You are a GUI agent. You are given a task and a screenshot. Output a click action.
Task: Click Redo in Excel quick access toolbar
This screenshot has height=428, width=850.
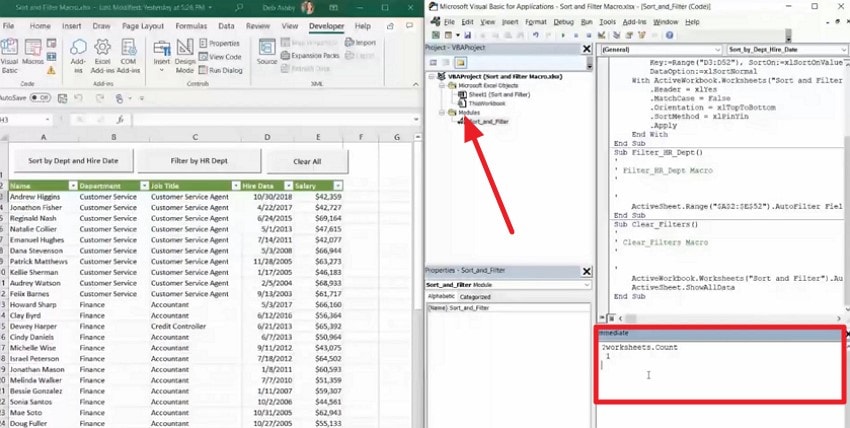(x=100, y=98)
